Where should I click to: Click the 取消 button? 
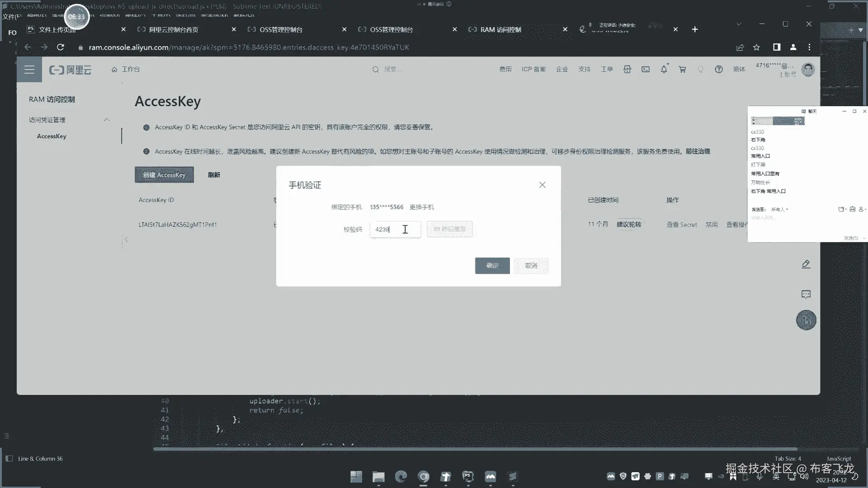point(531,266)
